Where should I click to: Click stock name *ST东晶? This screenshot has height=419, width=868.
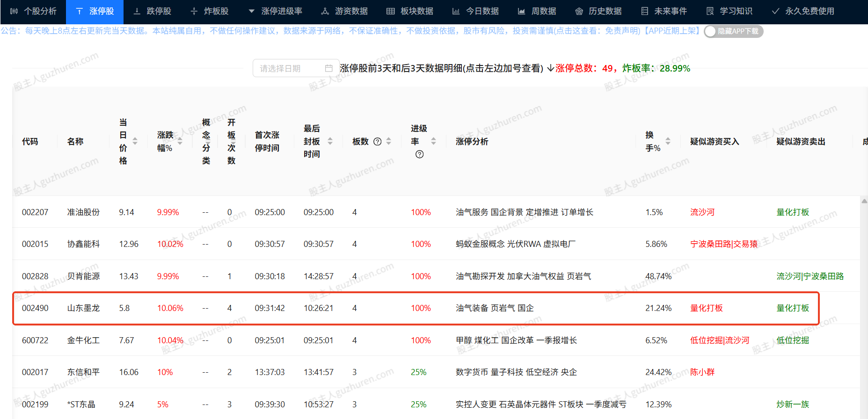[81, 405]
